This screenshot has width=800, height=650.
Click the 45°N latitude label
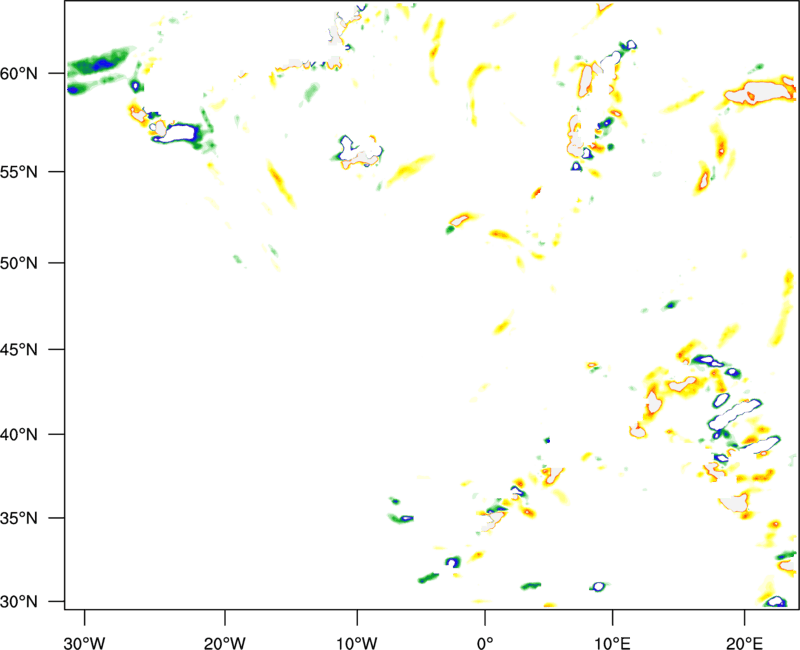point(19,350)
